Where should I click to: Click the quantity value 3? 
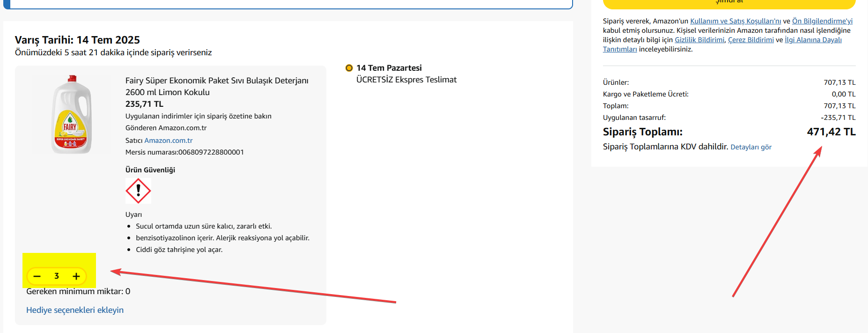click(57, 276)
